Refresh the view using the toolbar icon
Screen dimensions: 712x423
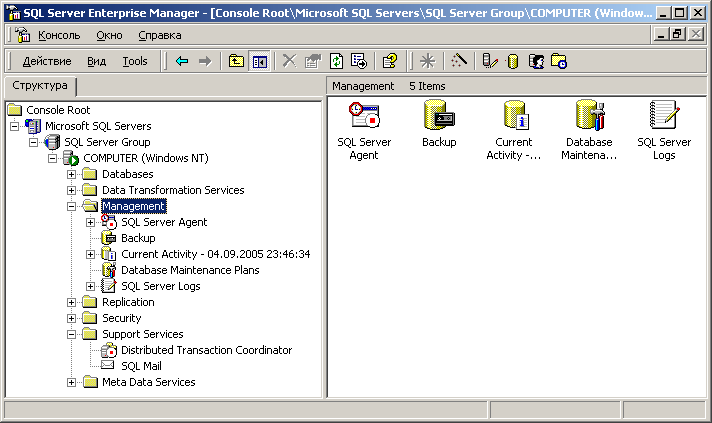(336, 61)
